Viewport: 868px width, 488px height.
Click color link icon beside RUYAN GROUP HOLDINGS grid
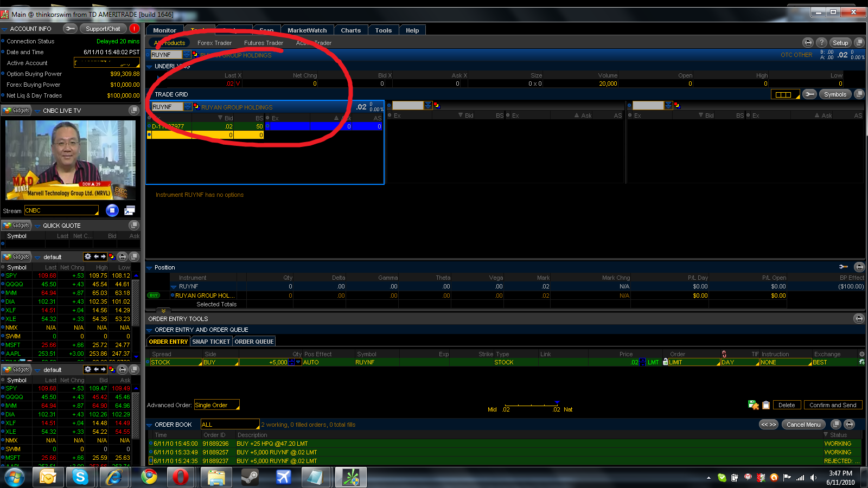[196, 107]
